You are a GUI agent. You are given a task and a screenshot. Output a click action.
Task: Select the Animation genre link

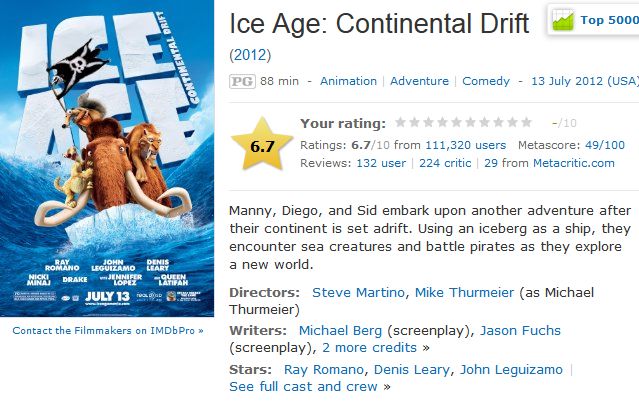tap(348, 81)
